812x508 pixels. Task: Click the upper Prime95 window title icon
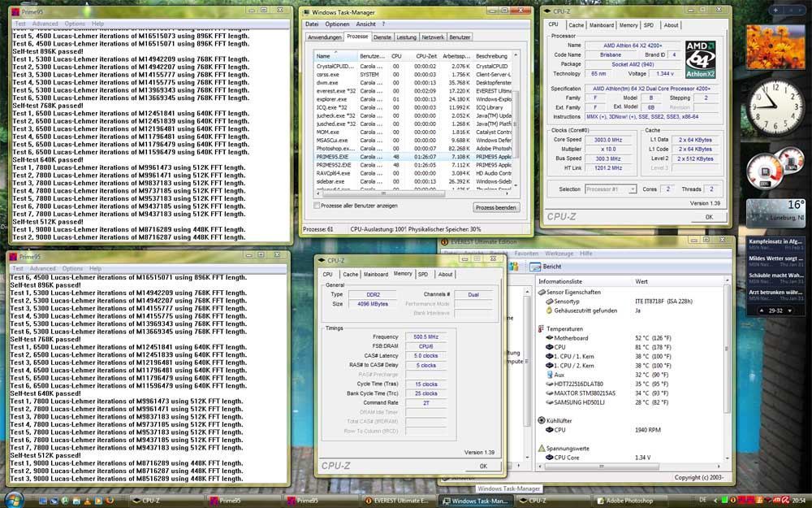click(15, 12)
